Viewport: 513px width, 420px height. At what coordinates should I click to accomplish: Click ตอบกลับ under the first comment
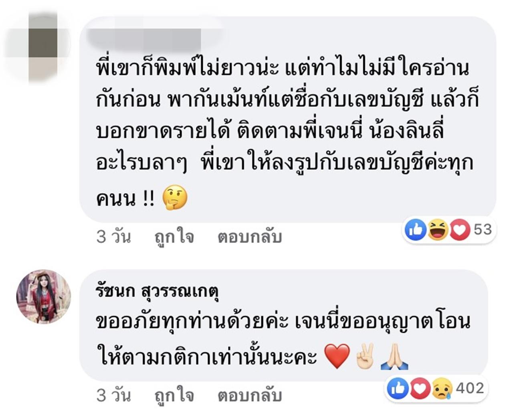click(x=250, y=237)
